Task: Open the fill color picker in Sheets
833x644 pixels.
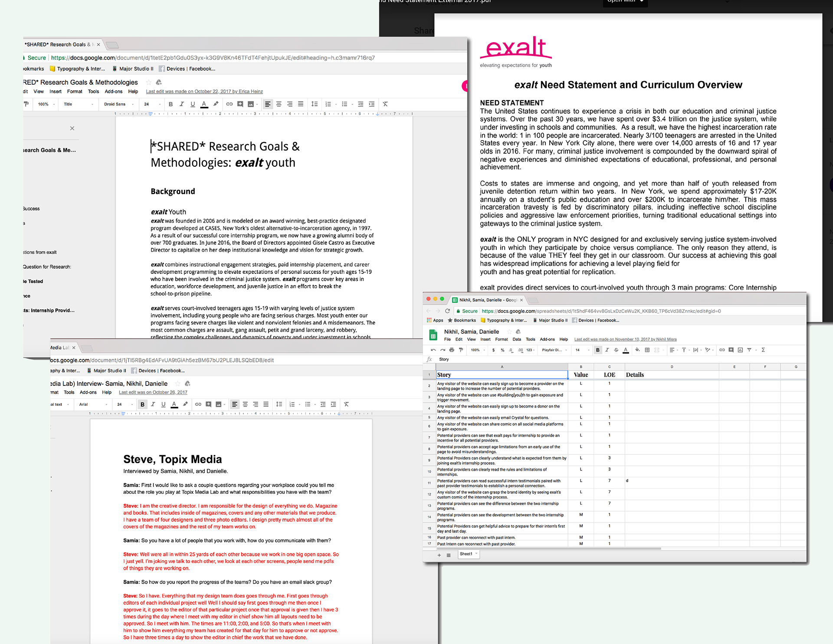Action: [637, 350]
